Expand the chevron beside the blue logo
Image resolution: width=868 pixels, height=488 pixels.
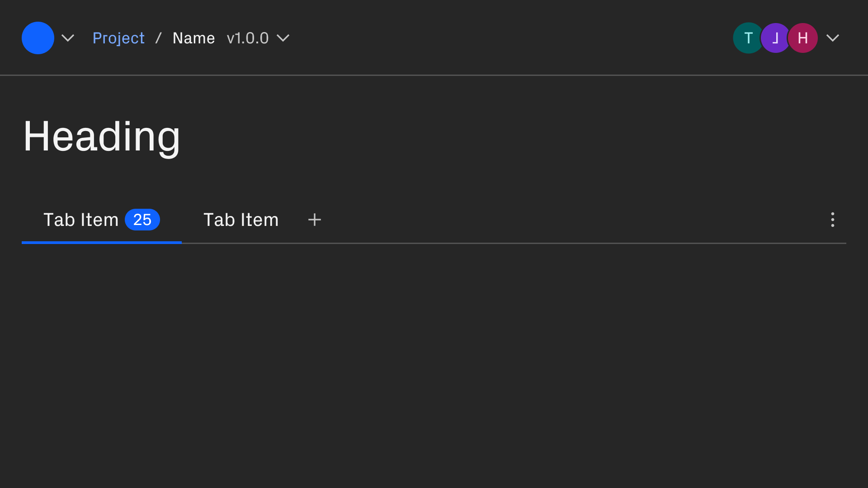(68, 38)
